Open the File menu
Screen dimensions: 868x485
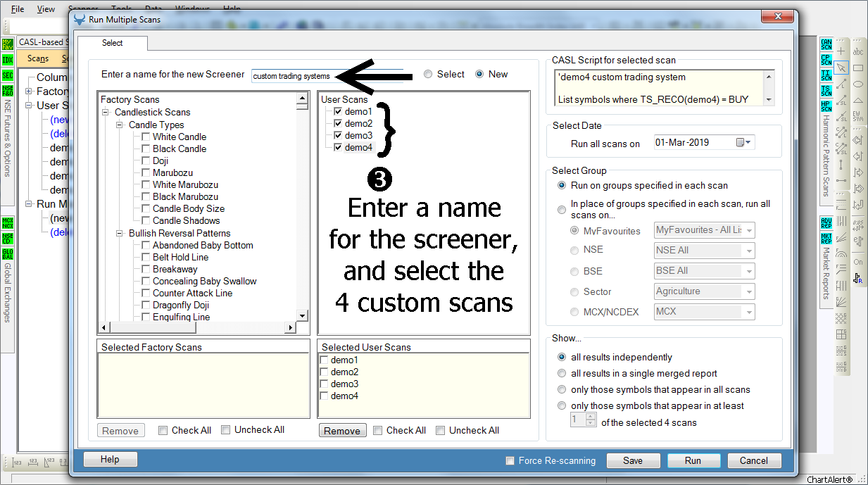pos(18,9)
